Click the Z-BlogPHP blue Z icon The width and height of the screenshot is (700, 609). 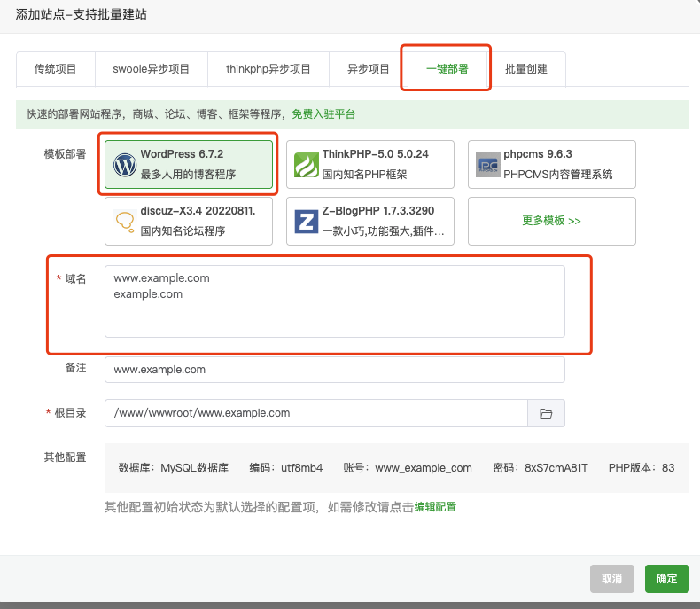point(307,222)
